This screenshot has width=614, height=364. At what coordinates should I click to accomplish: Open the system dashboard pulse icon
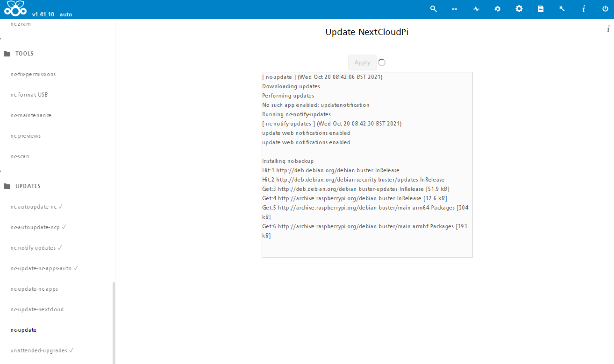(476, 9)
